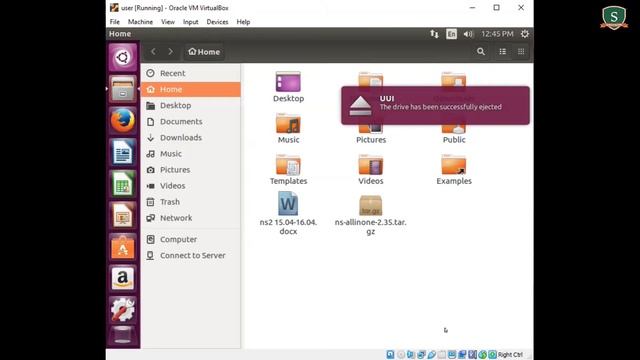Select Pictures in the sidebar

(191, 170)
